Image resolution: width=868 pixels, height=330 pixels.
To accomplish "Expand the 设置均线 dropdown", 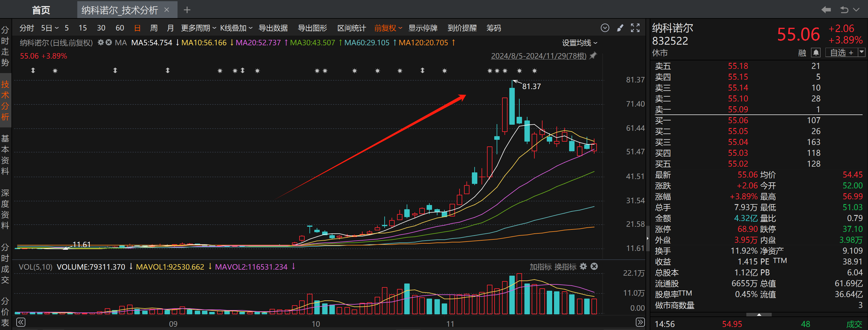I will tap(579, 43).
